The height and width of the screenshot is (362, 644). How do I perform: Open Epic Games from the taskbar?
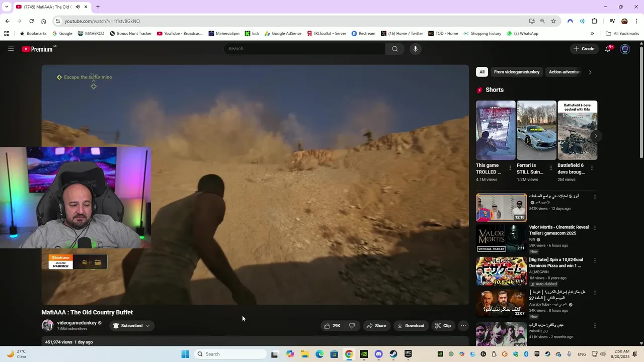[x=408, y=354]
